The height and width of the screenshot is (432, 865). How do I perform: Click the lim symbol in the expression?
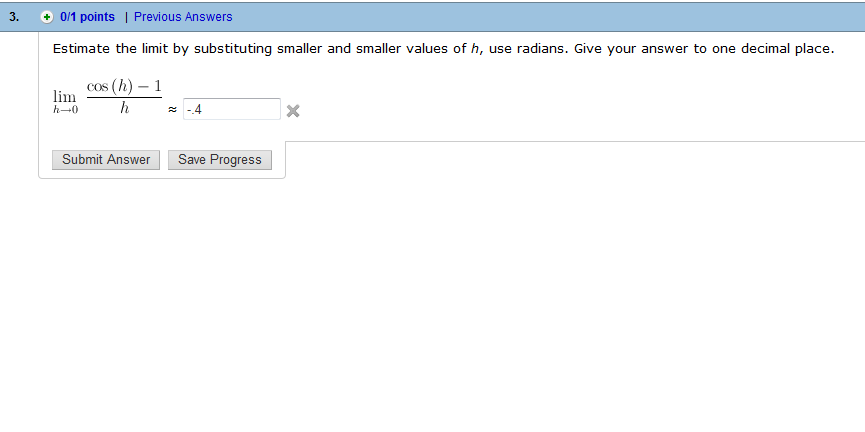point(65,97)
